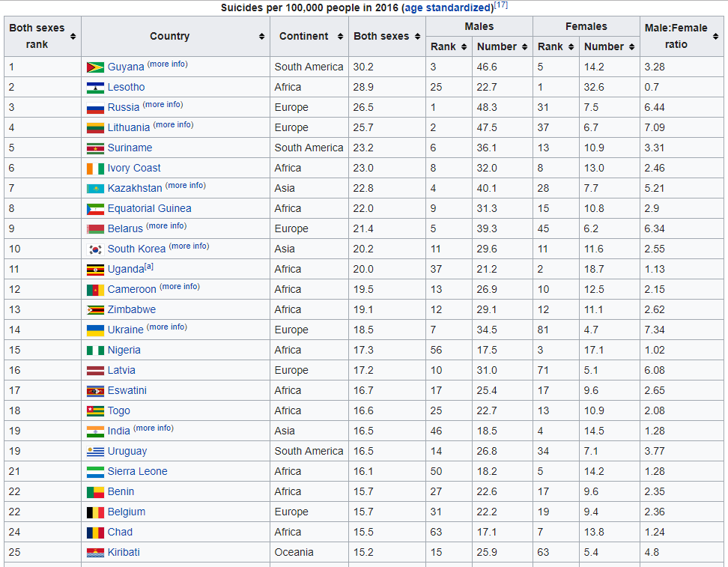
Task: Click the Kiribati flag icon
Action: (95, 553)
